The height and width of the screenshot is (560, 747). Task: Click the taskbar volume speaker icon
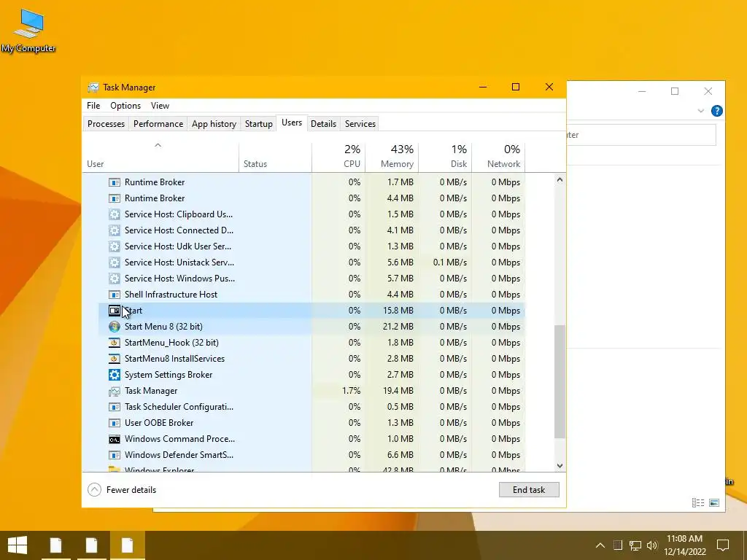point(652,545)
